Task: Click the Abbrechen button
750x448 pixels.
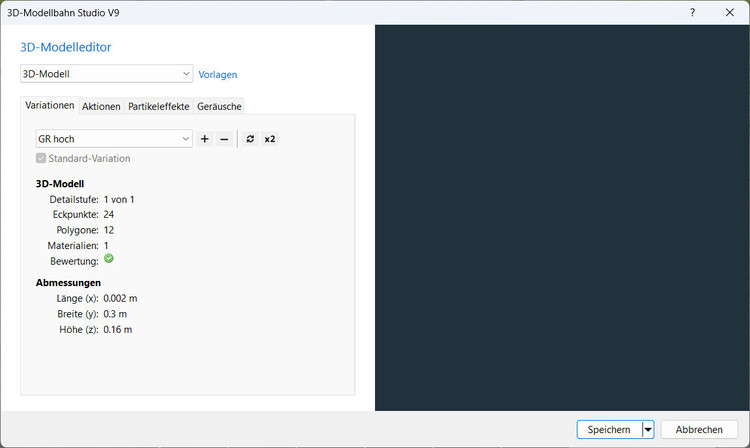Action: click(x=699, y=429)
